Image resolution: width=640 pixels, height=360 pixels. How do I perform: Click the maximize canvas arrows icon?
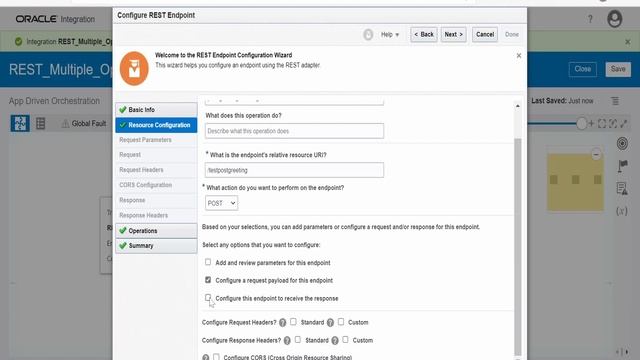point(624,123)
